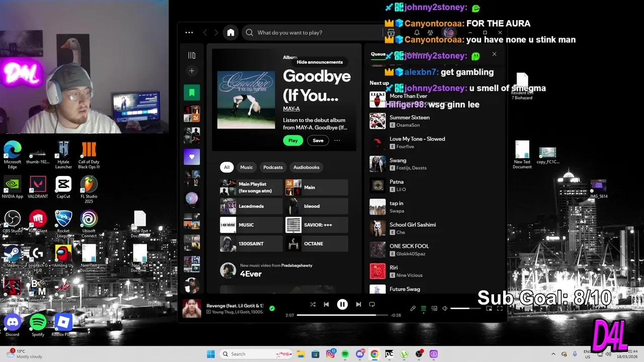Open more options for Goodbye album

[337, 141]
